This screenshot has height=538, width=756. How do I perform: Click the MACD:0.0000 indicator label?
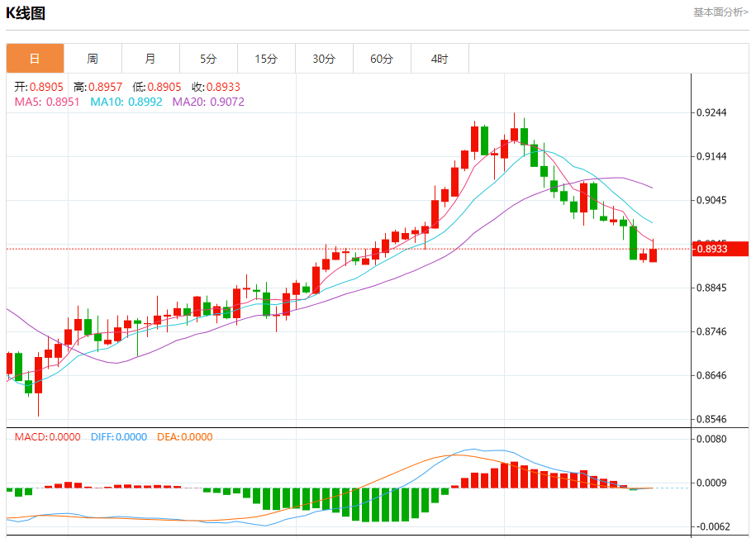[x=47, y=436]
